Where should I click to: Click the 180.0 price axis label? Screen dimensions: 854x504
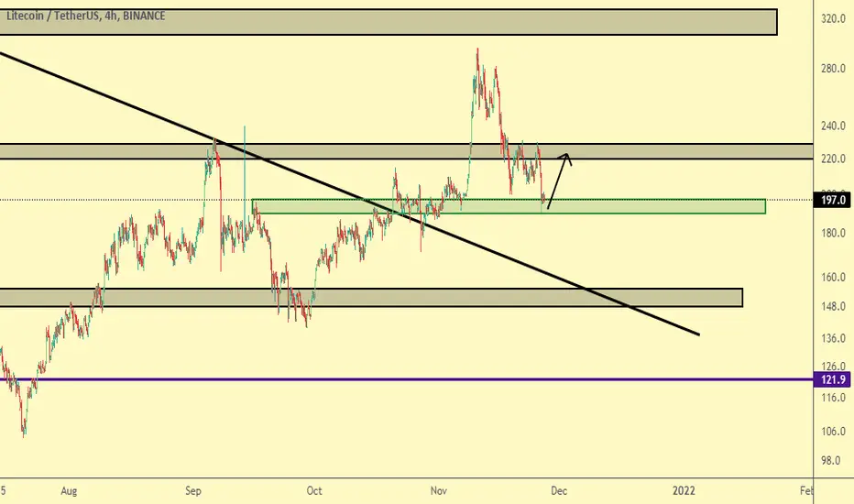833,233
